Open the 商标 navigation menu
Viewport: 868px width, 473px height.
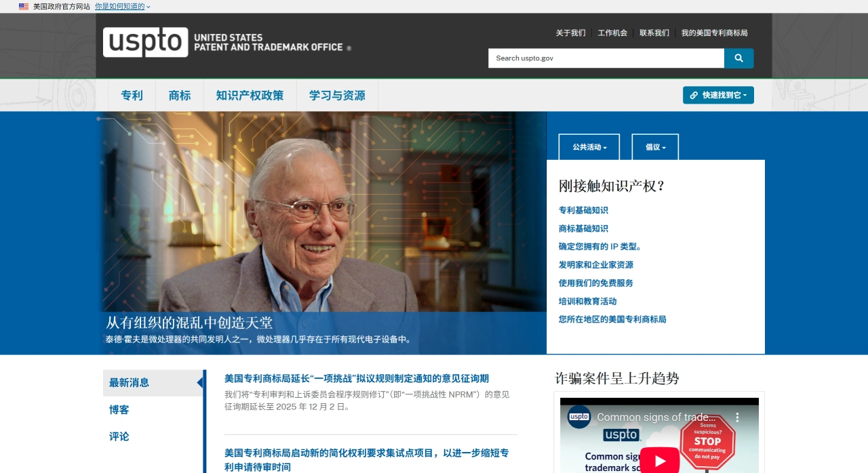[179, 96]
